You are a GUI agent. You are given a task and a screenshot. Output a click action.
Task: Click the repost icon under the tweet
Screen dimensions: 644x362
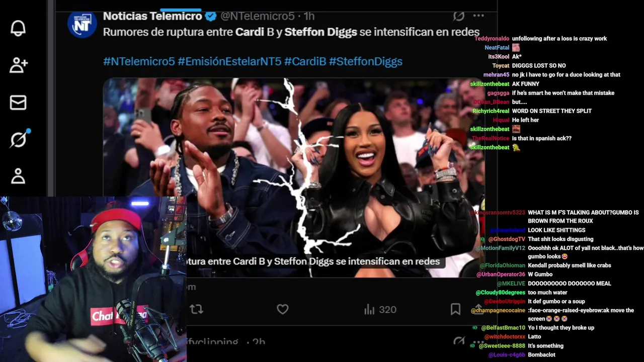[x=197, y=309]
